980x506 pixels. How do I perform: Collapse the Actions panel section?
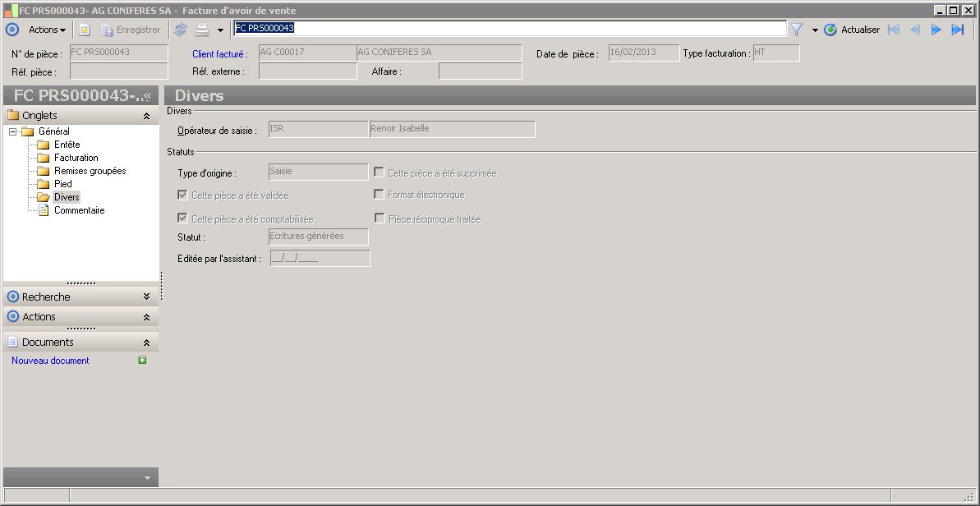[146, 317]
